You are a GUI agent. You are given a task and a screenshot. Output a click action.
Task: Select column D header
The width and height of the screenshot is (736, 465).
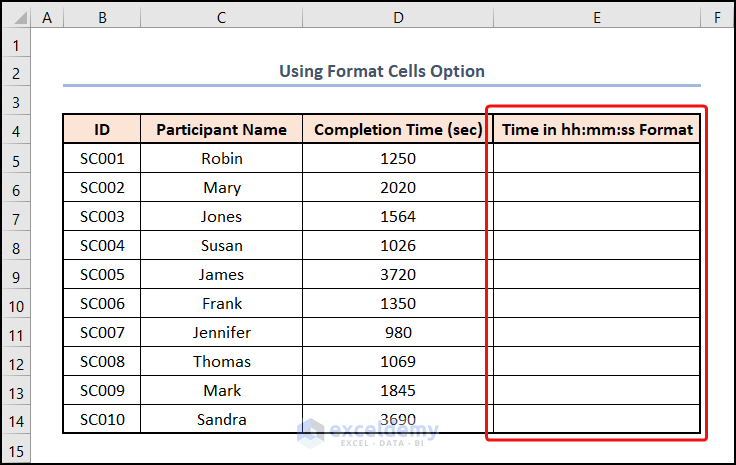coord(398,18)
